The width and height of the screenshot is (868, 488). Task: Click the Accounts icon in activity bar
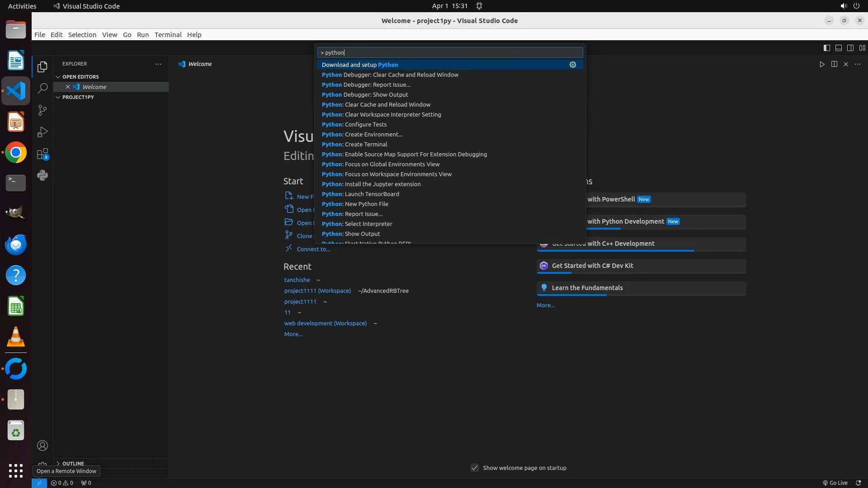(42, 446)
